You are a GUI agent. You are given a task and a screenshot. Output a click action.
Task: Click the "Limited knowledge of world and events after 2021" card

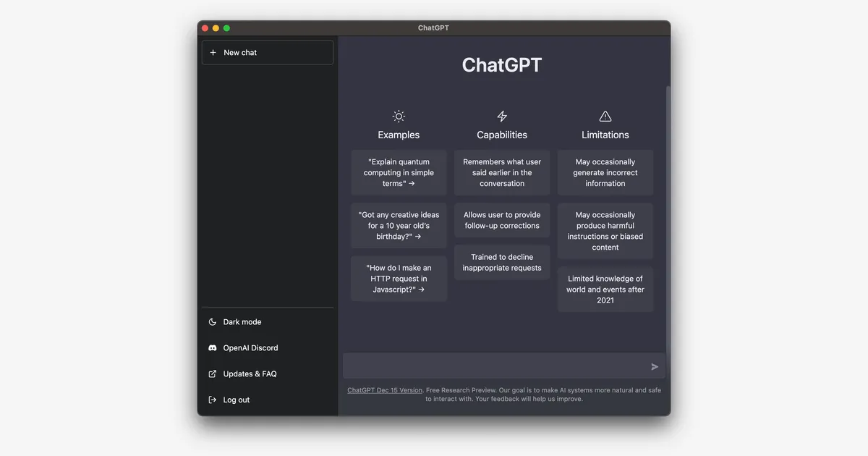coord(605,290)
